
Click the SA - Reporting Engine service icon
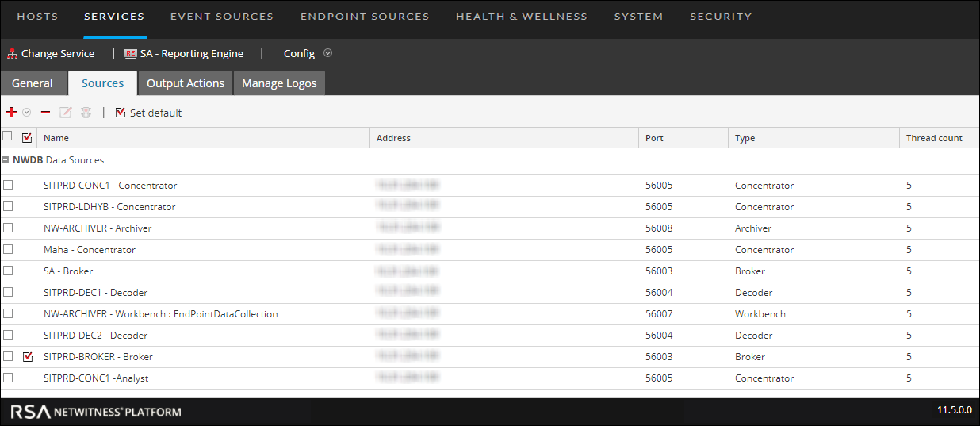click(131, 54)
